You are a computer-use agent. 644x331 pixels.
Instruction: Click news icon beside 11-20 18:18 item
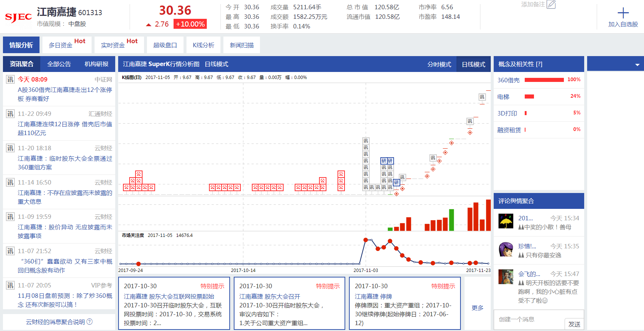[x=10, y=148]
